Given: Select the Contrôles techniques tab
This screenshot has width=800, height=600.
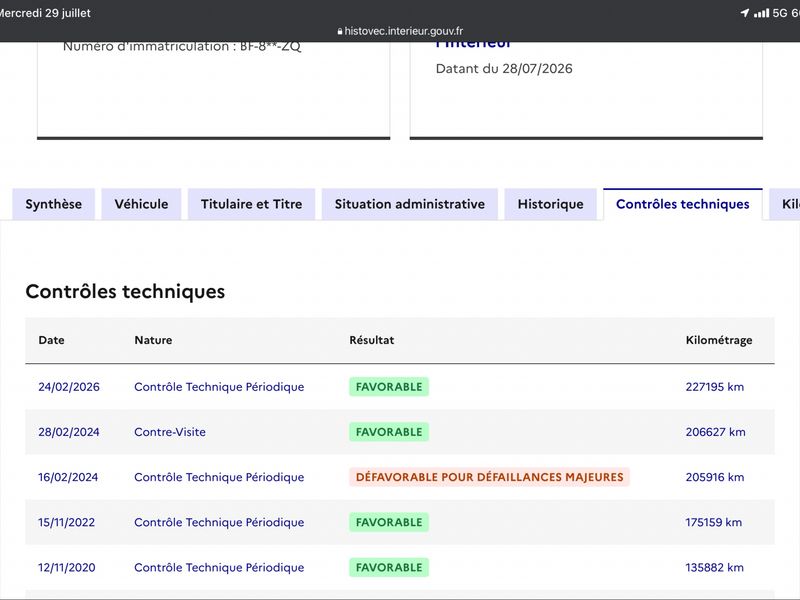Looking at the screenshot, I should pos(683,204).
